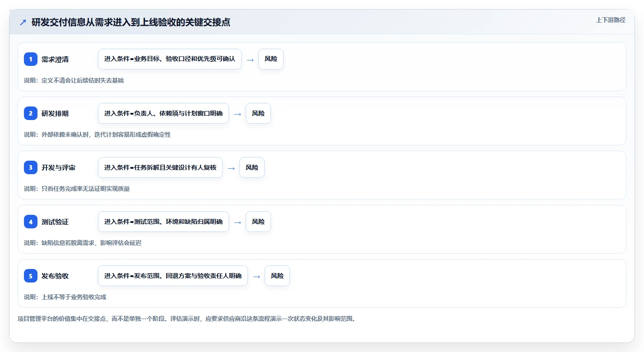Open the 业务目标、验收口径和优先级可确认 condition box

pyautogui.click(x=170, y=59)
